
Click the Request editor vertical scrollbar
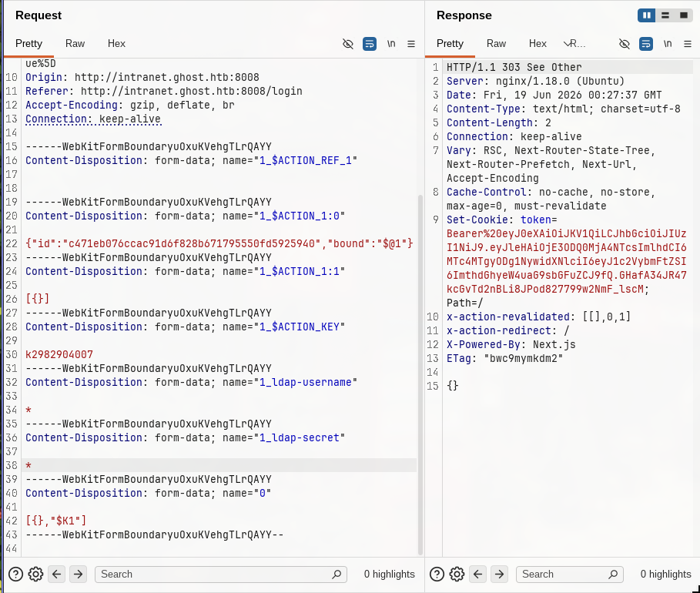[420, 374]
